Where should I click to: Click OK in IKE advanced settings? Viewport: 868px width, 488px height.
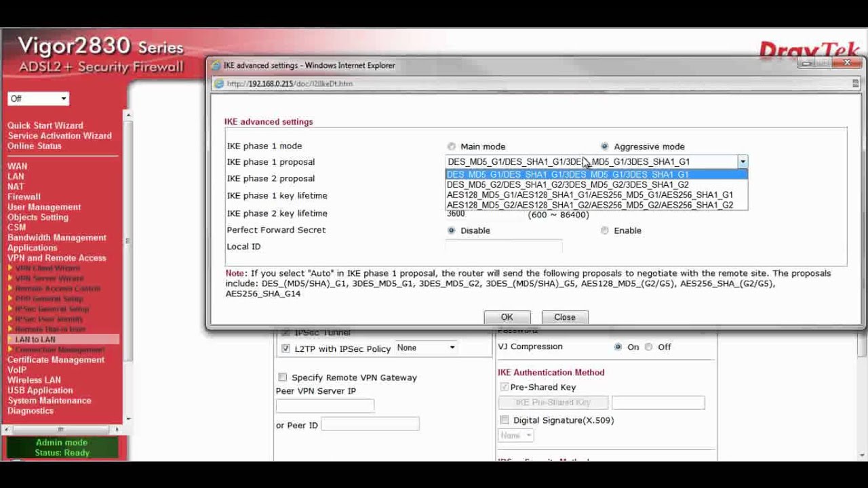point(507,317)
